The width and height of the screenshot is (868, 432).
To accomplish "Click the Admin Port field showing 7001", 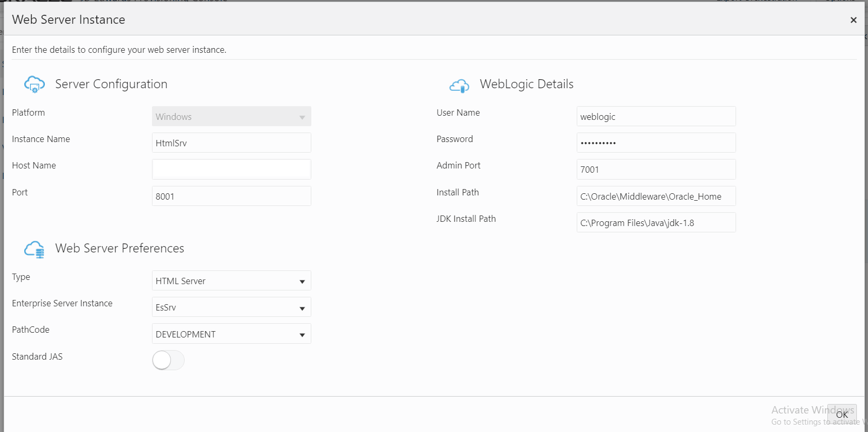I will tap(656, 169).
